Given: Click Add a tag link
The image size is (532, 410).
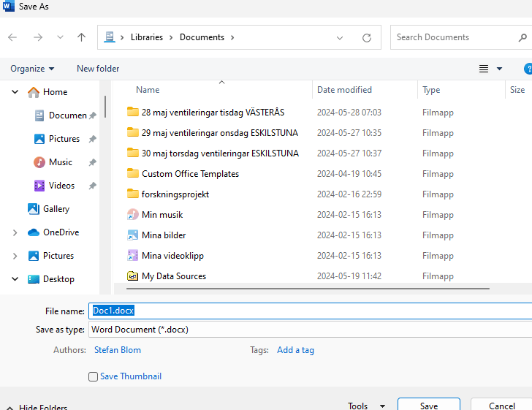Looking at the screenshot, I should click(x=295, y=350).
